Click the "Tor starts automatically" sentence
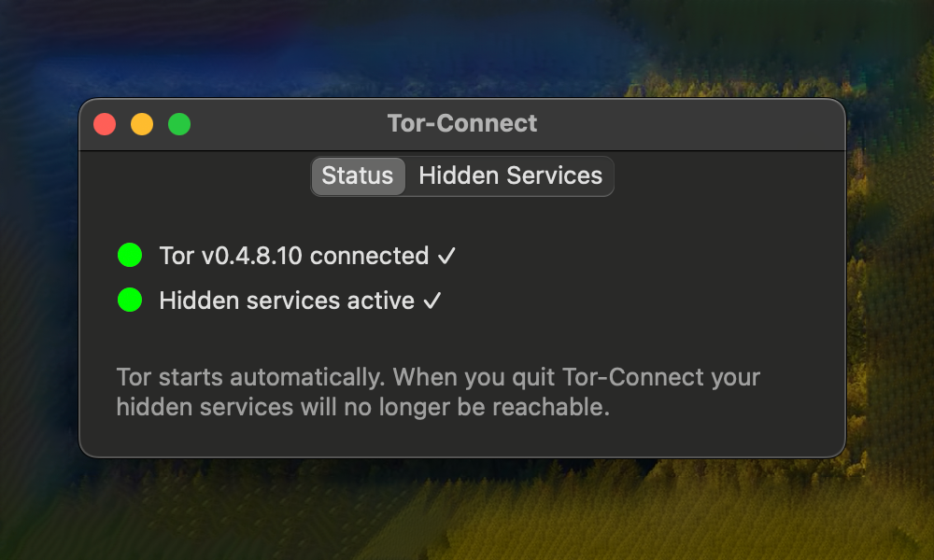Screen dimensions: 934x560 250,378
